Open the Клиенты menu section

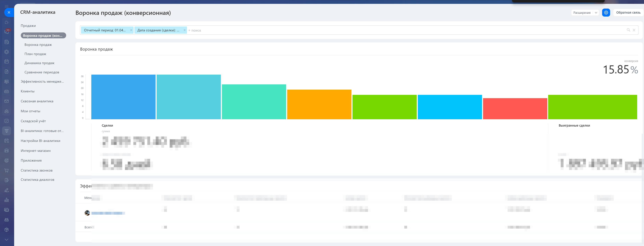pyautogui.click(x=28, y=91)
